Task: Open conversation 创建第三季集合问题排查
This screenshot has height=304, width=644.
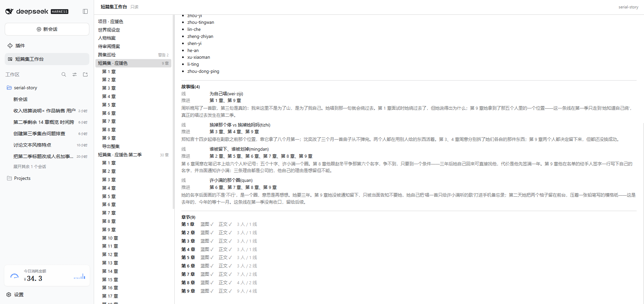Action: coord(47,134)
